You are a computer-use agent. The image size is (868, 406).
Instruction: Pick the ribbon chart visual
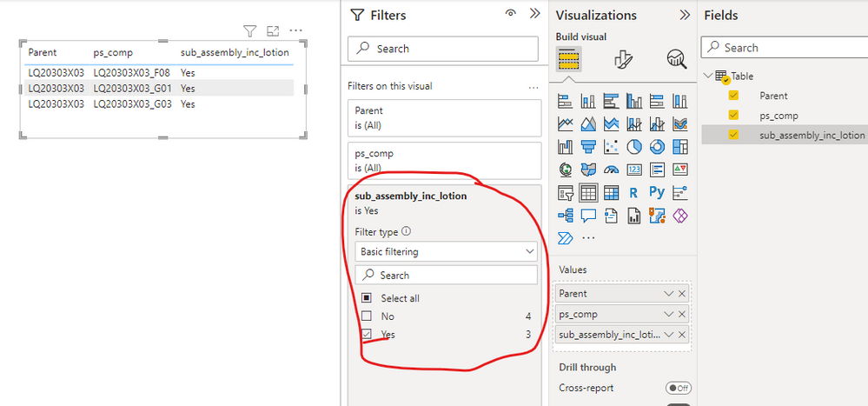[679, 123]
